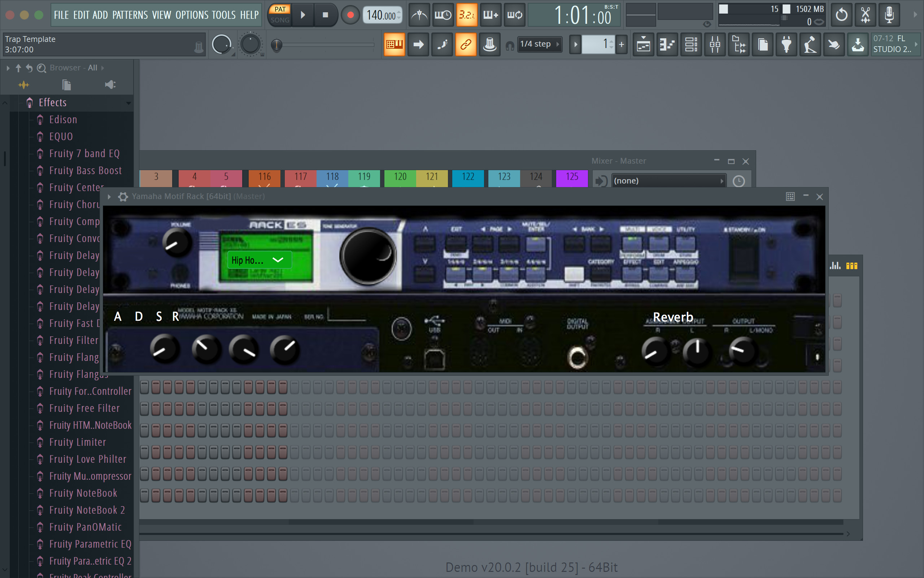
Task: Start playback with the play button
Action: coord(303,15)
